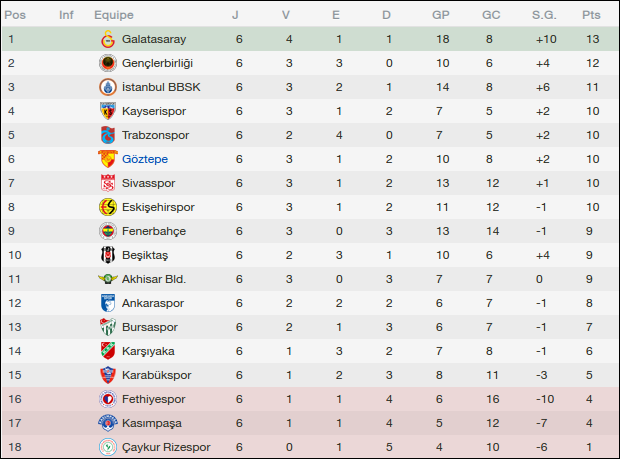This screenshot has height=459, width=620.
Task: Click the Bursaspor team logo
Action: click(107, 327)
